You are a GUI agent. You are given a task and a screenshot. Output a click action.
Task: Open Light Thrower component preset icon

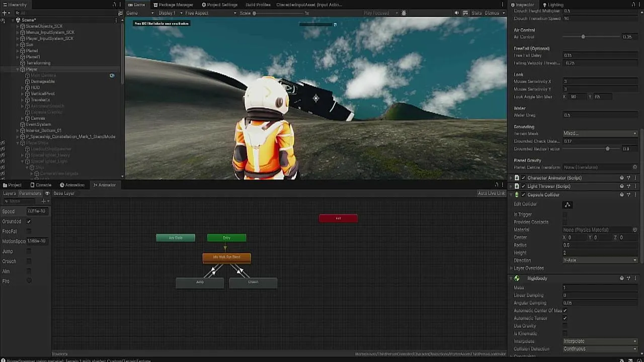click(x=628, y=187)
